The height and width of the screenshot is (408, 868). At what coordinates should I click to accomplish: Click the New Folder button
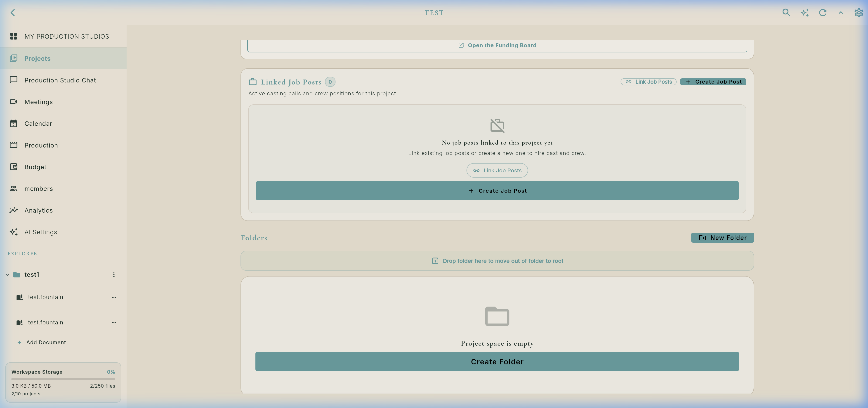[722, 238]
